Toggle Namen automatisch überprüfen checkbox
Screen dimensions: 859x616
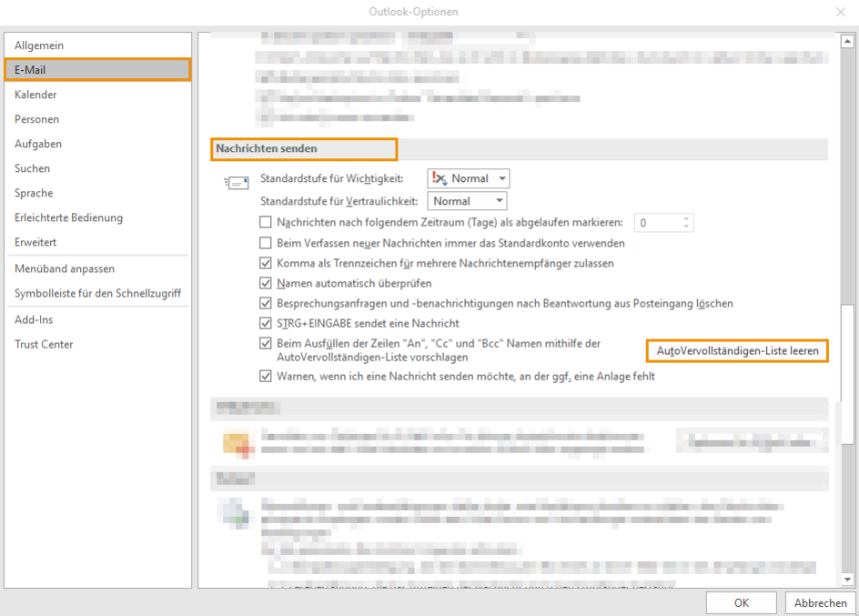(266, 283)
